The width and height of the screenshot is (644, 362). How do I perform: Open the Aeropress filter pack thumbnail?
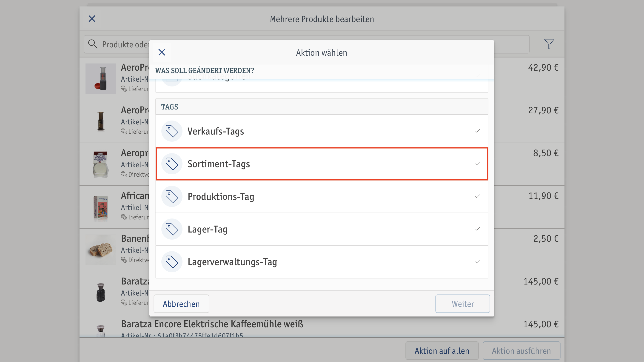(x=100, y=164)
